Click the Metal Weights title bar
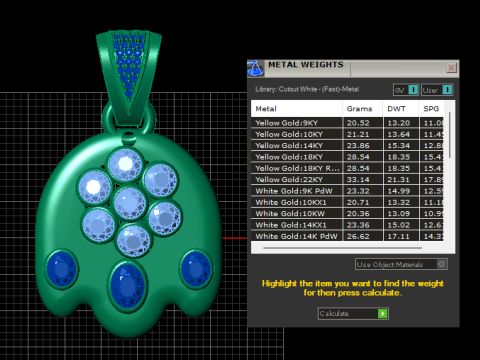The image size is (480, 360). coord(353,69)
